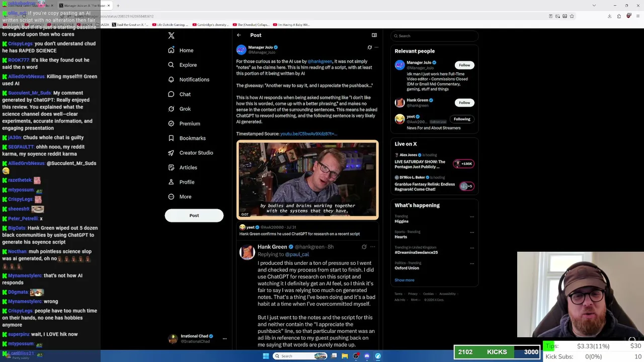Click the X search field
This screenshot has height=362, width=644.
coord(435,36)
